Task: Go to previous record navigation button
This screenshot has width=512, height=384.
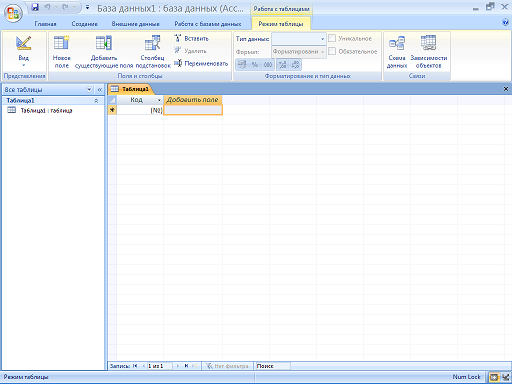Action: pos(144,366)
